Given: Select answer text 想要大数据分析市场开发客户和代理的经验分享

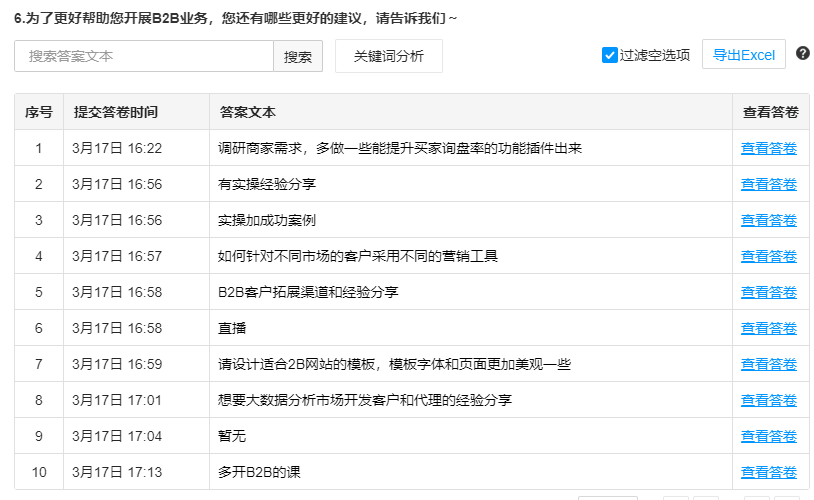Looking at the screenshot, I should 365,400.
